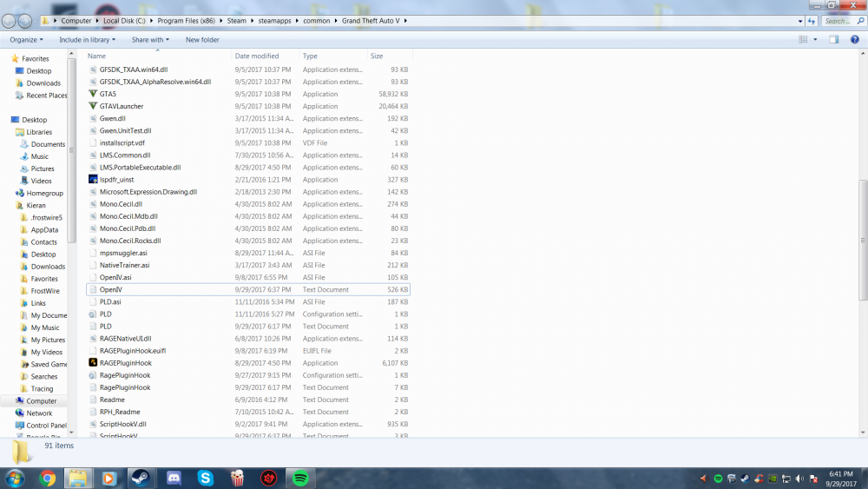
Task: Select the GTA5 application icon
Action: click(x=93, y=94)
